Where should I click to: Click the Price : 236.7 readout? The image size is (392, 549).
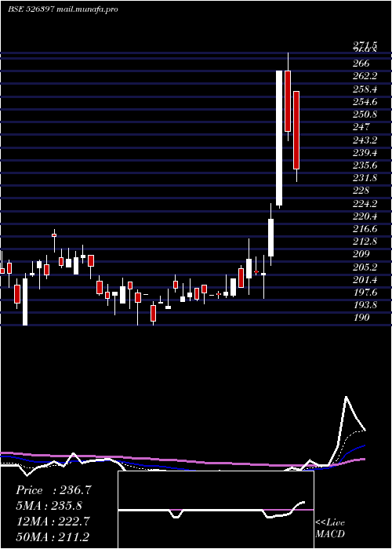(x=53, y=490)
